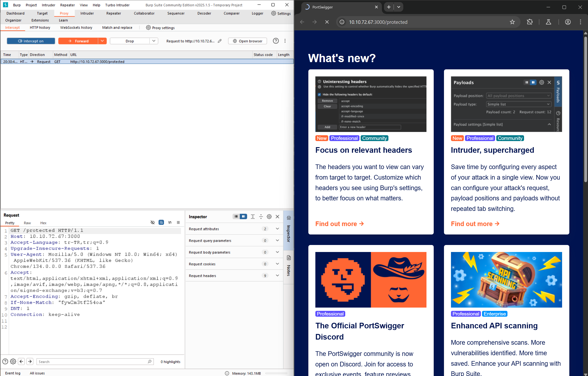Open the Forward button dropdown arrow
Image resolution: width=588 pixels, height=376 pixels.
[x=102, y=41]
